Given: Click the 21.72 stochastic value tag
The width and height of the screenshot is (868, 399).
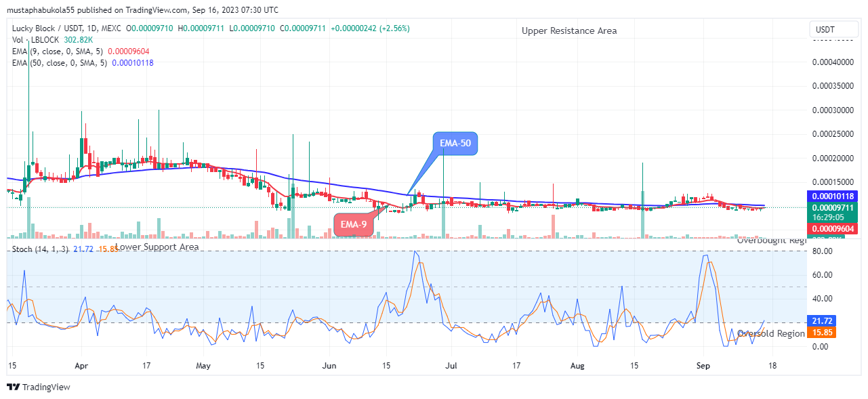Looking at the screenshot, I should pos(823,322).
